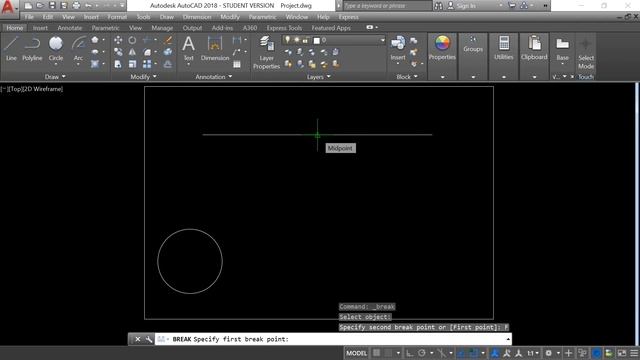Expand the Draw panel dropdown
640x360 pixels.
tap(56, 77)
